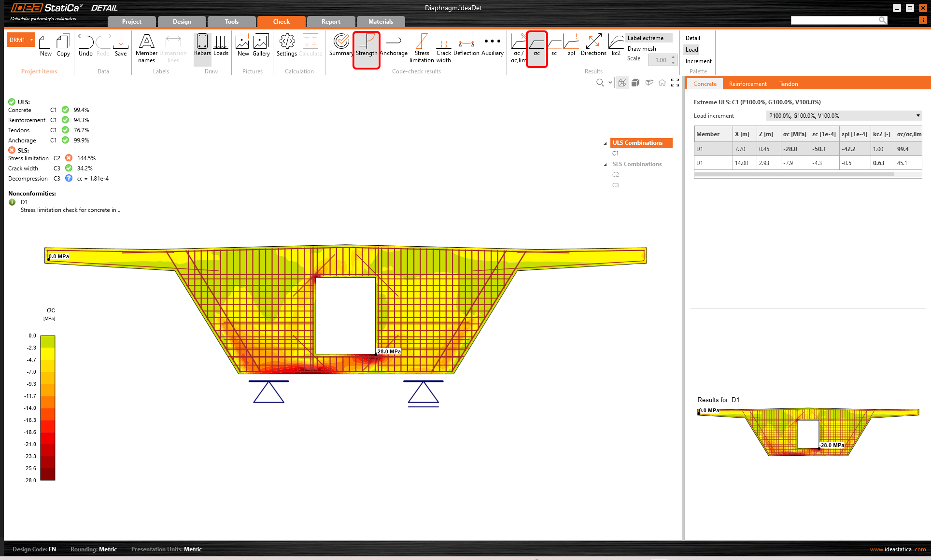Enable the Draw mesh option
The width and height of the screenshot is (931, 560).
tap(642, 49)
